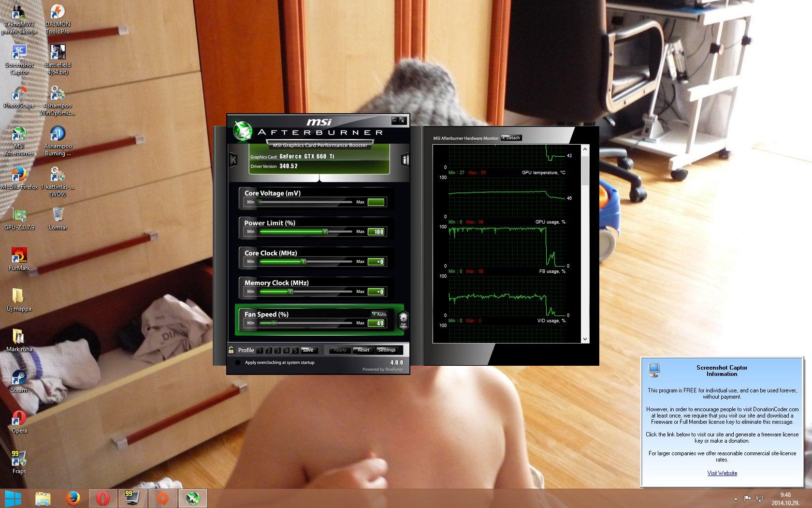Select profile slot 4
812x508 pixels.
tap(286, 350)
